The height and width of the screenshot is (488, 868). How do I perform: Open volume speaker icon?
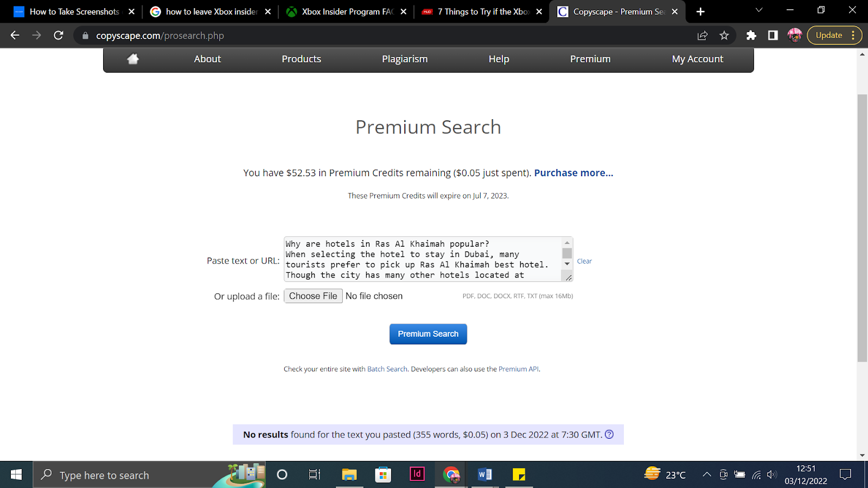point(772,475)
